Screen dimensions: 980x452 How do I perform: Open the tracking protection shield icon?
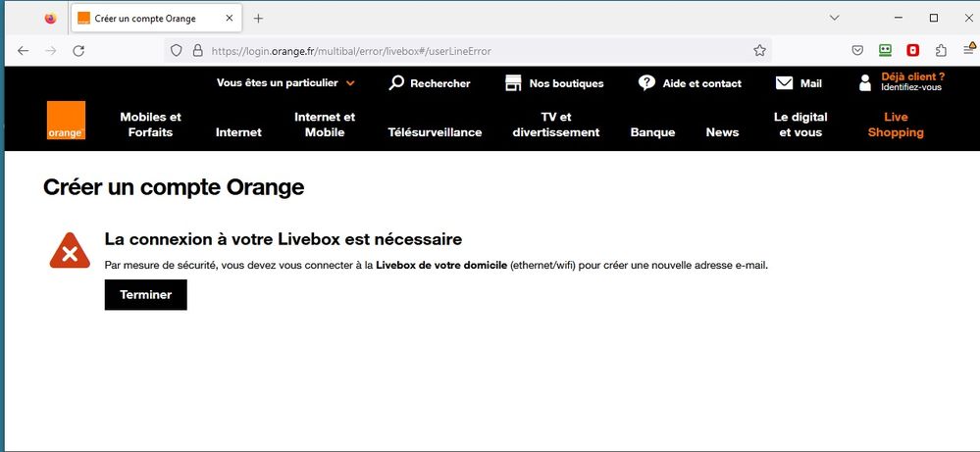[177, 51]
